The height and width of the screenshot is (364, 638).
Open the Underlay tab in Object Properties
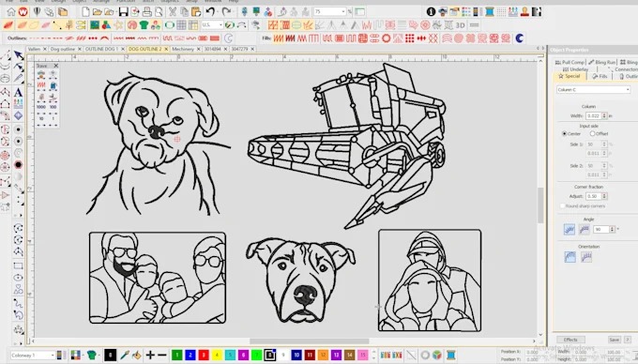tap(575, 69)
